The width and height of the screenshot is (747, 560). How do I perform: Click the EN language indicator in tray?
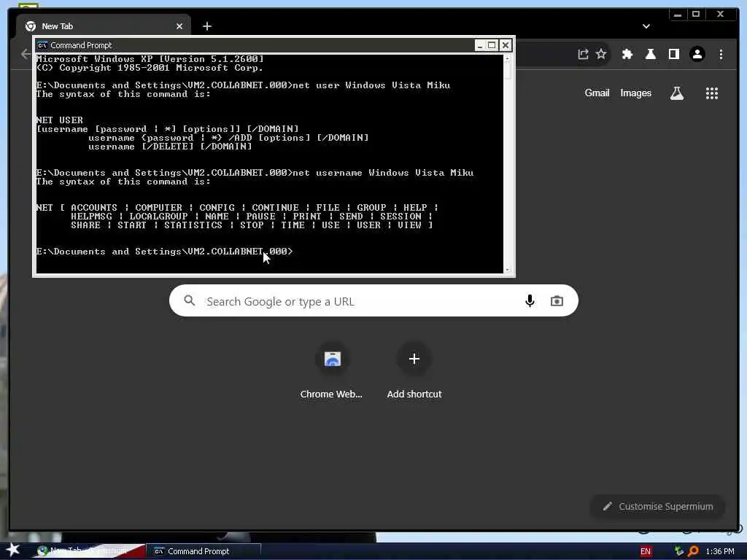click(x=646, y=551)
